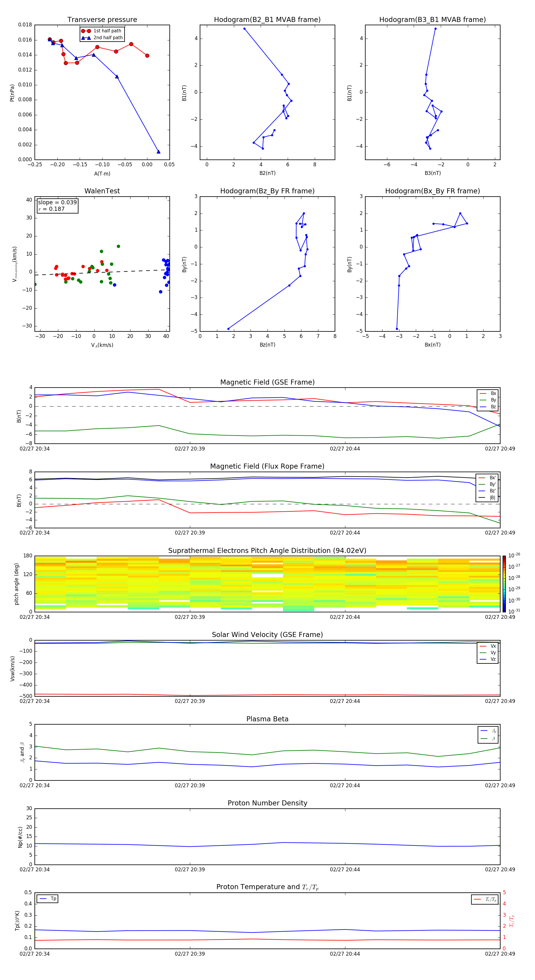The image size is (535, 980).
Task: Click the 'Bx(nT)' x-axis label
Action: pyautogui.click(x=432, y=345)
